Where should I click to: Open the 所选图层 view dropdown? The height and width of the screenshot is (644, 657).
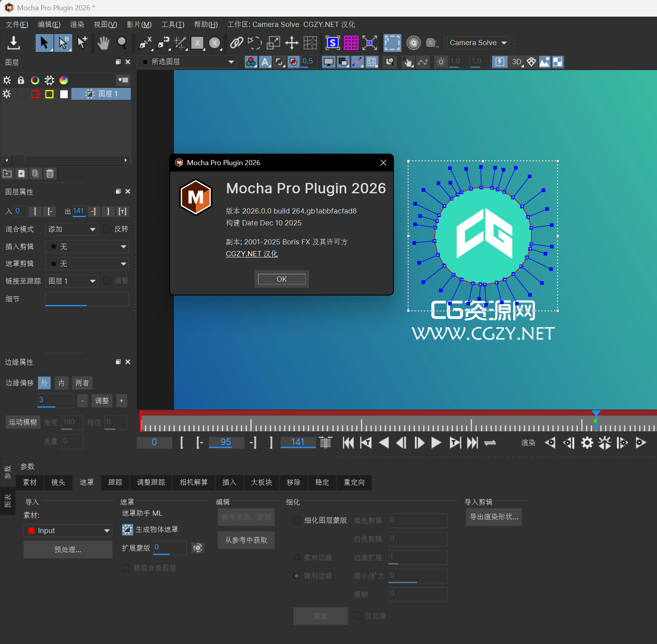187,62
